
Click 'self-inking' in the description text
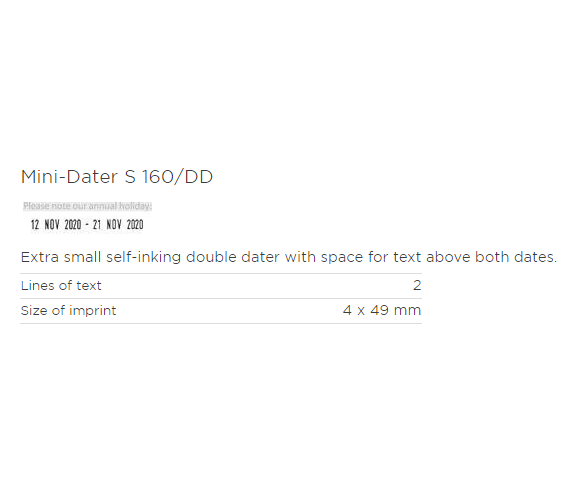point(143,257)
